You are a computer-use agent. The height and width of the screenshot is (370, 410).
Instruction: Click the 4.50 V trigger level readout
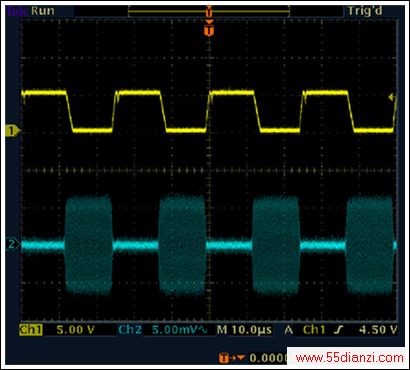click(x=378, y=330)
